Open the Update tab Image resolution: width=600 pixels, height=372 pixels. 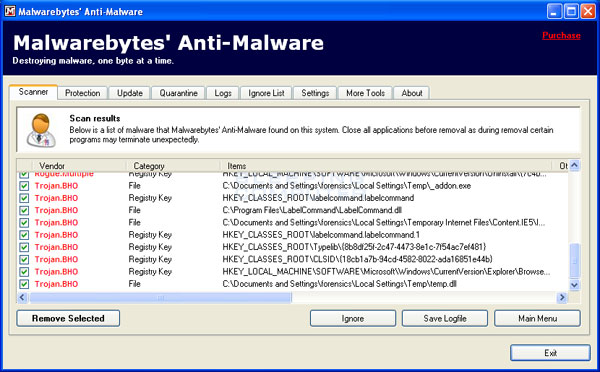(x=130, y=93)
